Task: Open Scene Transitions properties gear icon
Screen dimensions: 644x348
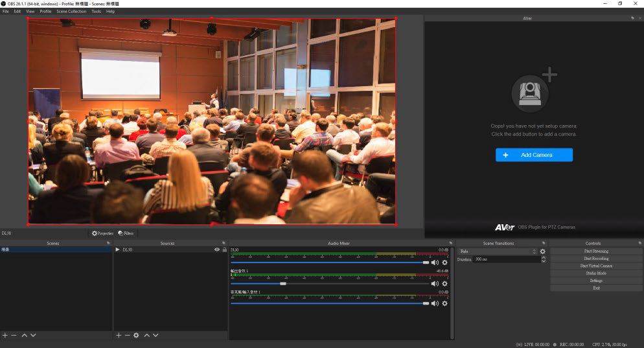Action: [x=543, y=251]
